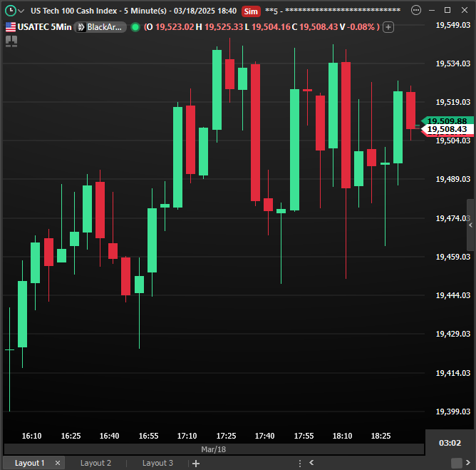
Task: Click the Mar/18 date bar
Action: coord(213,449)
